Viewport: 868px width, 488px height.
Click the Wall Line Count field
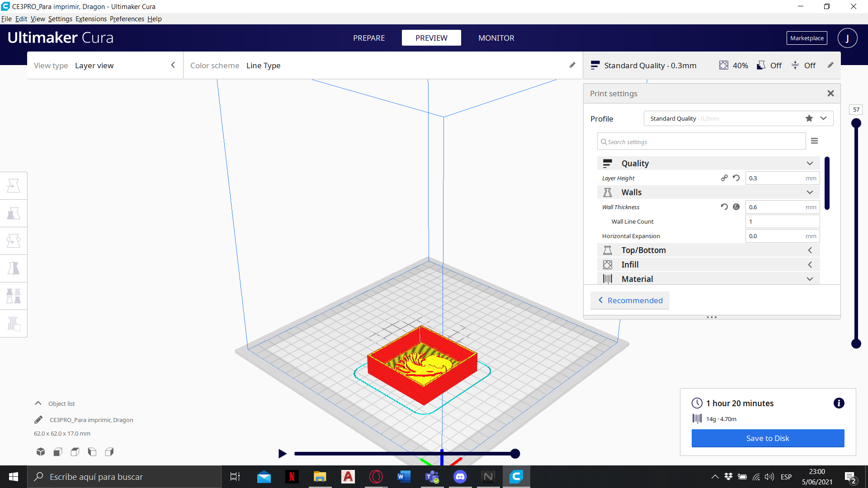(782, 221)
